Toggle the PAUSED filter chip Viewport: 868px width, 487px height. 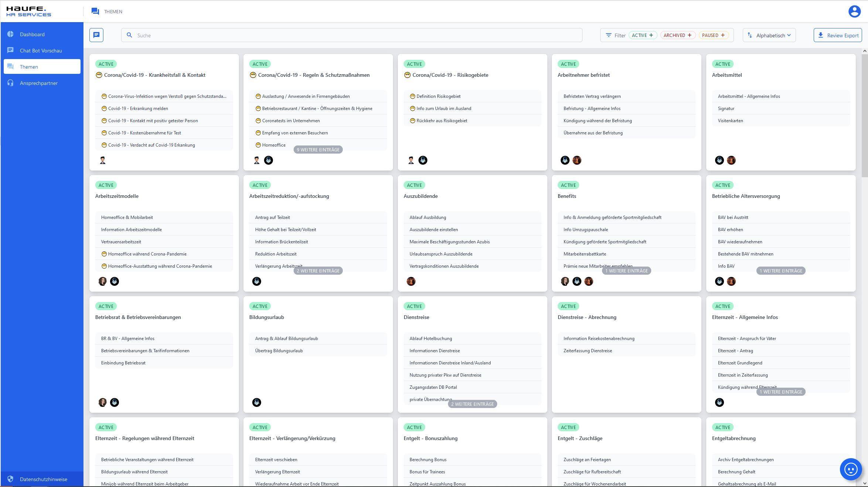(x=713, y=35)
